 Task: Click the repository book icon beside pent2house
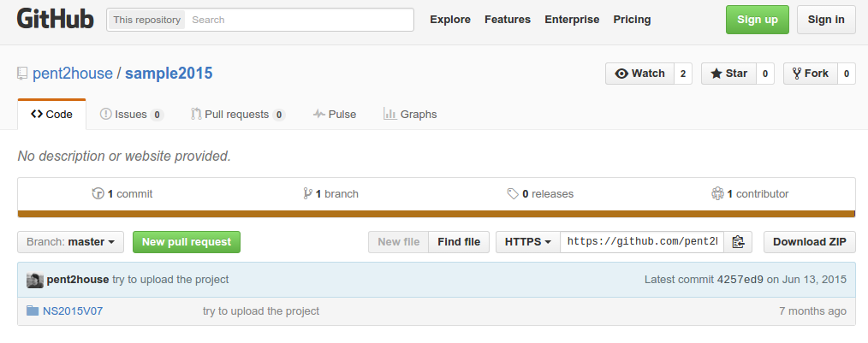point(22,73)
